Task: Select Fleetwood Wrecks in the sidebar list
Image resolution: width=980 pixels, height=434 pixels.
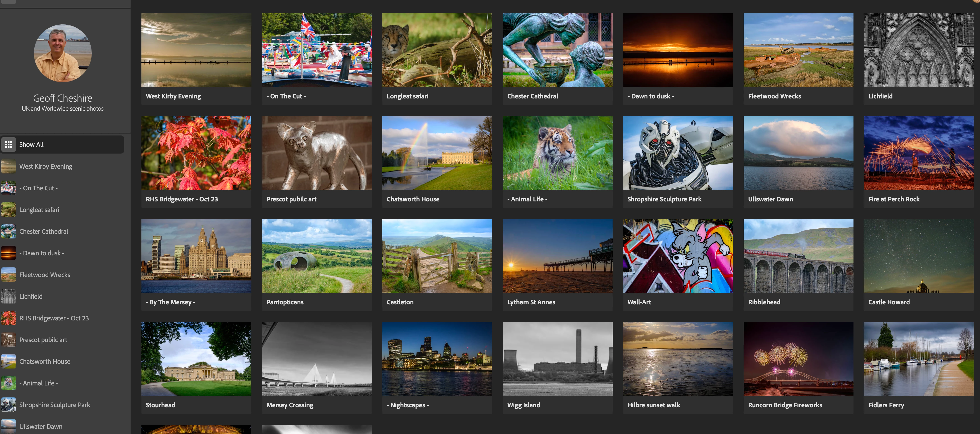Action: pos(45,275)
